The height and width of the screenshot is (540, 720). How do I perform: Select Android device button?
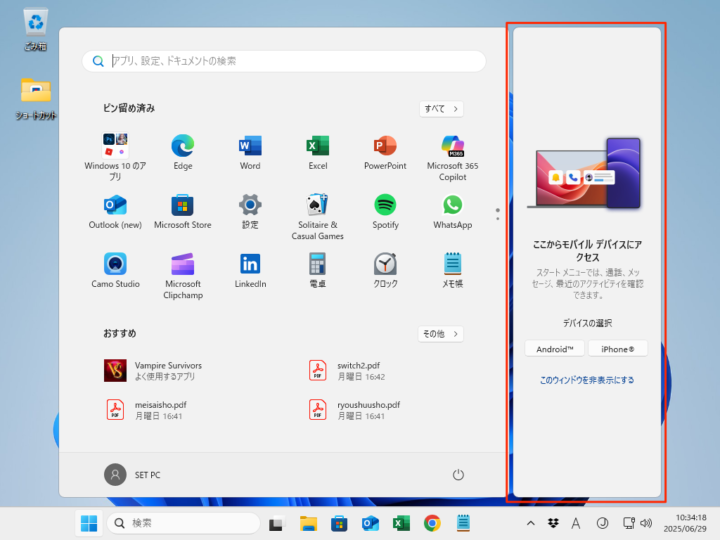[555, 349]
